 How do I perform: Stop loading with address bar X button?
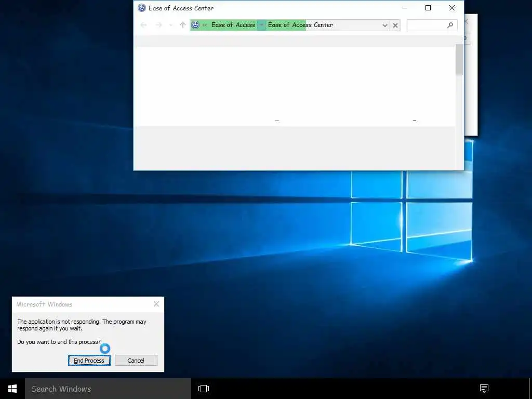pyautogui.click(x=395, y=25)
